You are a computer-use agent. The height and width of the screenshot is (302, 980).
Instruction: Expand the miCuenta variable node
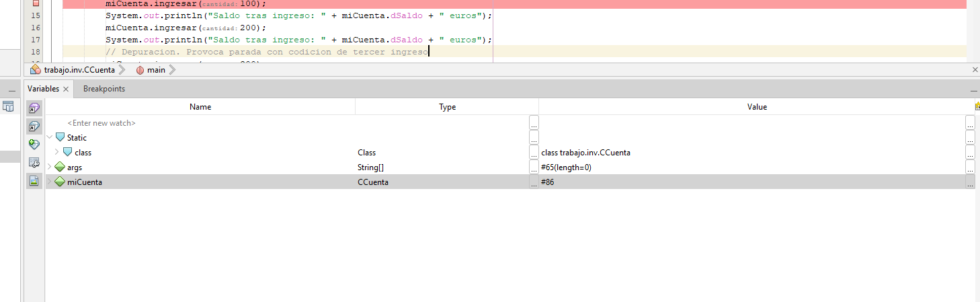coord(50,182)
